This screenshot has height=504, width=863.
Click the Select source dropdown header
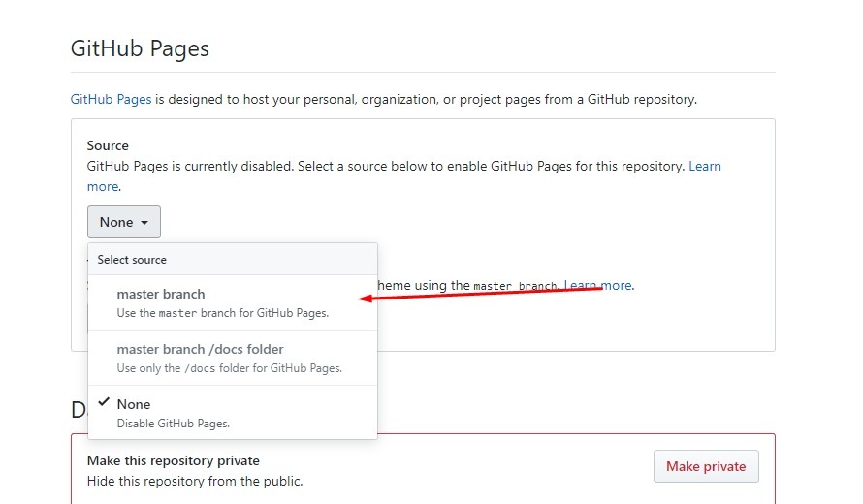(233, 259)
